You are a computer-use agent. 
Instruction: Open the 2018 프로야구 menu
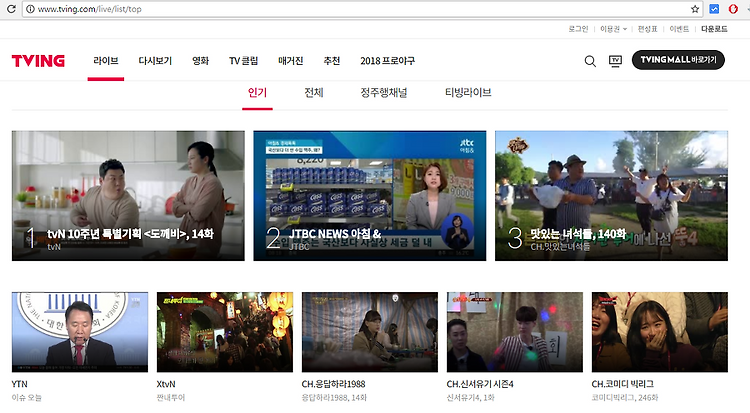point(387,61)
